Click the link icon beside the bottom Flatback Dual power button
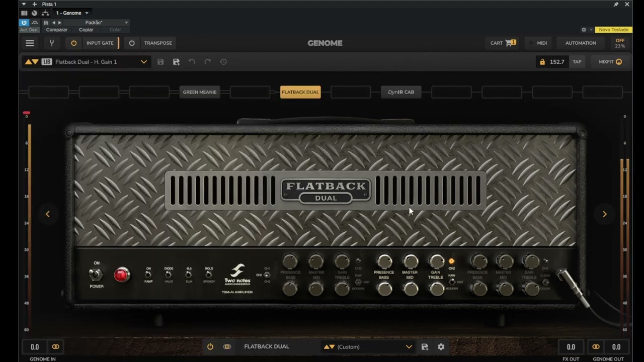The width and height of the screenshot is (644, 362). click(227, 347)
